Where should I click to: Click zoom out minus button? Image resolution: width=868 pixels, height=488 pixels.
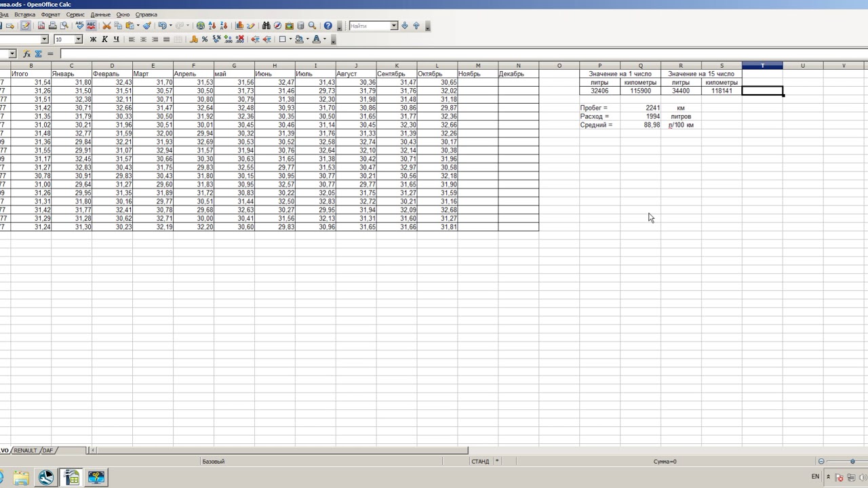[x=821, y=462]
